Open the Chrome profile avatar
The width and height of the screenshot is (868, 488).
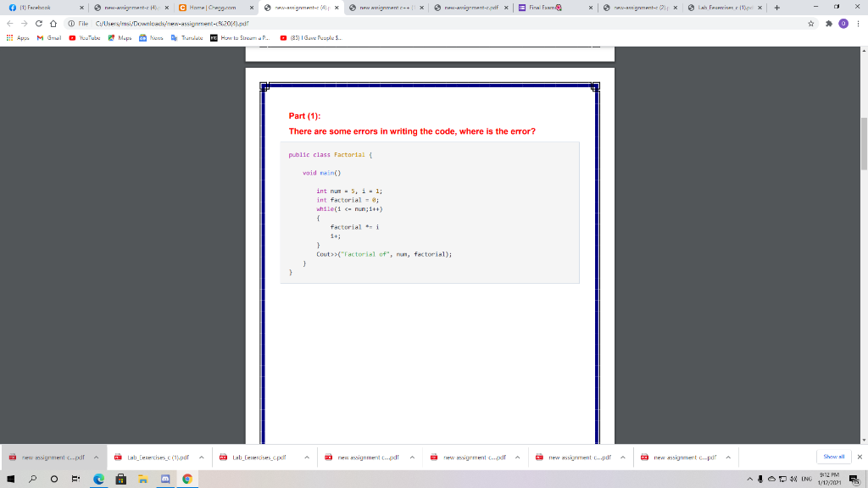tap(843, 23)
